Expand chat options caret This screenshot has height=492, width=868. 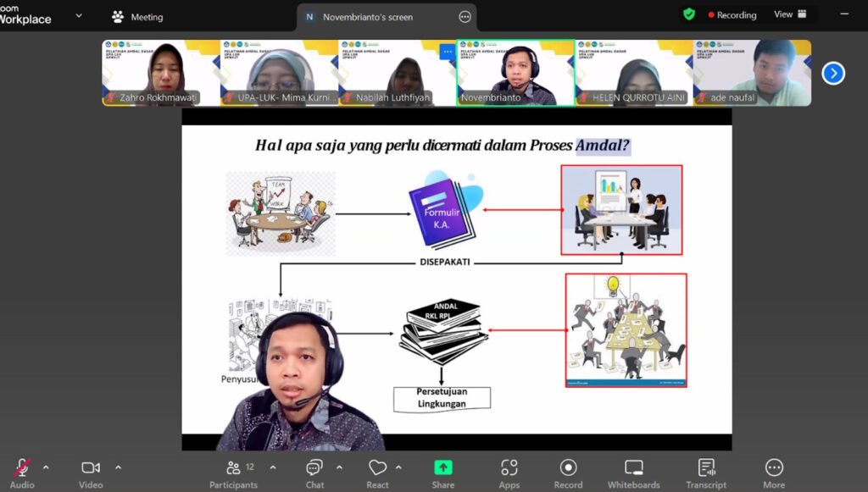coord(339,467)
